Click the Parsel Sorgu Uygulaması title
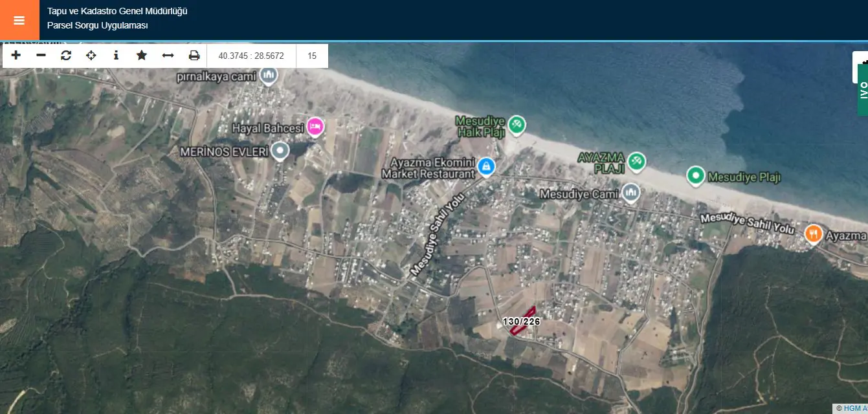Image resolution: width=868 pixels, height=414 pixels. coord(98,26)
